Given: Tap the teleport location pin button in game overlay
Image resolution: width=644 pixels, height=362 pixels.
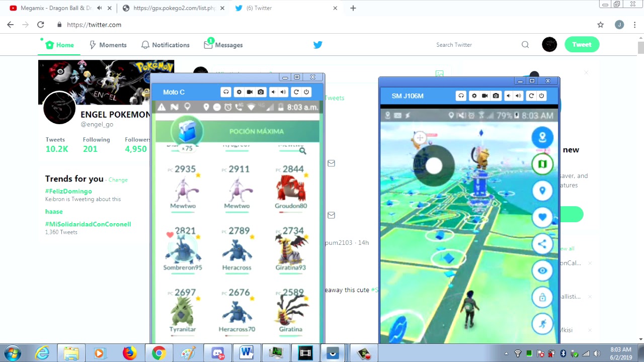Looking at the screenshot, I should (x=542, y=137).
